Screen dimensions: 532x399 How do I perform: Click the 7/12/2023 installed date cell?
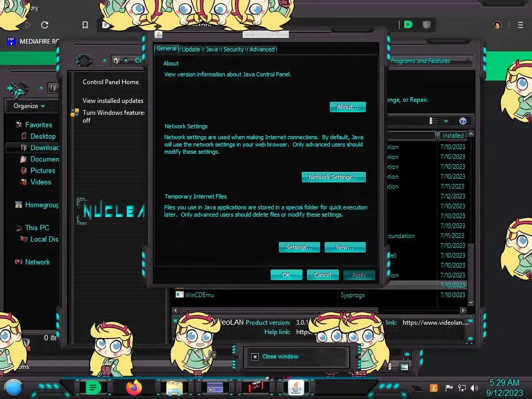tap(453, 196)
